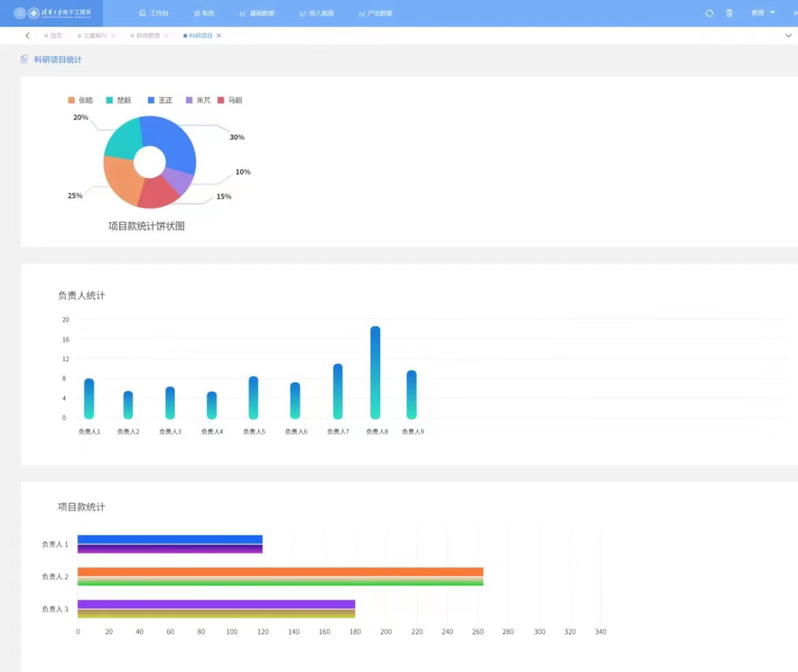798x672 pixels.
Task: Click the 340 value on horizontal axis
Action: pos(601,631)
